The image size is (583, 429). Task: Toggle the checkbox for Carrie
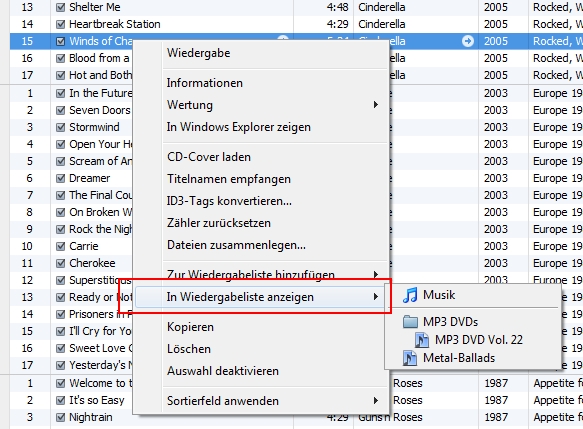(60, 246)
